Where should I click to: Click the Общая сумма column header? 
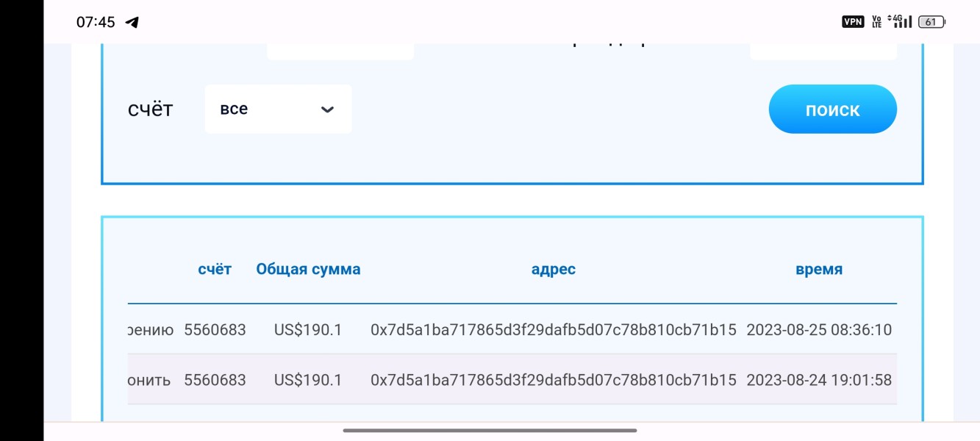coord(308,269)
